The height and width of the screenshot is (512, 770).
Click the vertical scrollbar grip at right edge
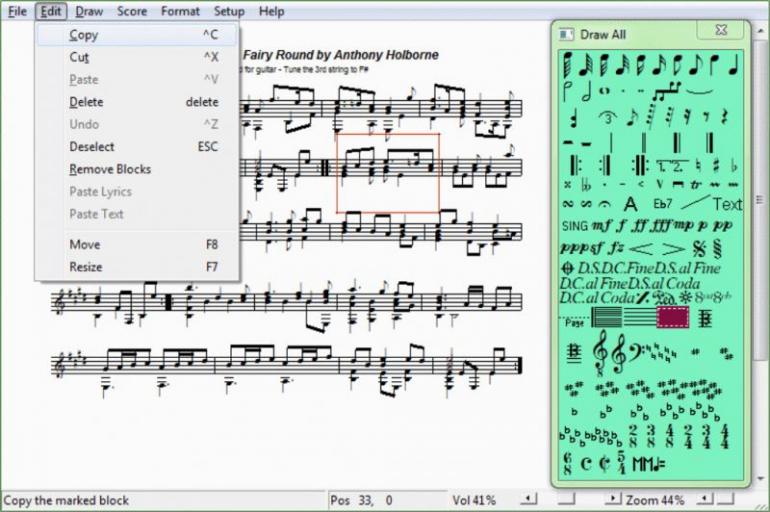pyautogui.click(x=760, y=200)
